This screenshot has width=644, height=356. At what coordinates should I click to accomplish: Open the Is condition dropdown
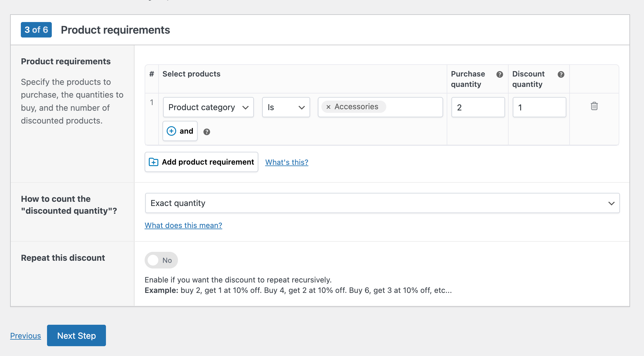286,107
